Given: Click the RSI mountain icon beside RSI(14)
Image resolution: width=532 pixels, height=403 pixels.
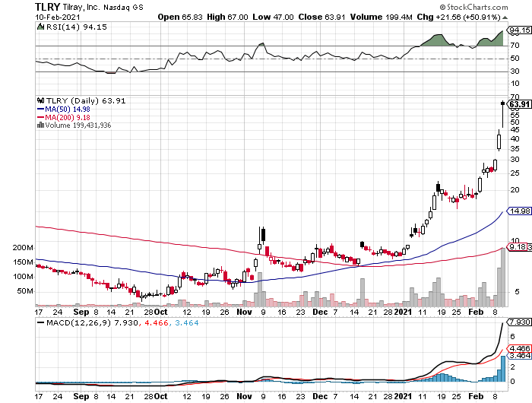Looking at the screenshot, I should click(40, 27).
